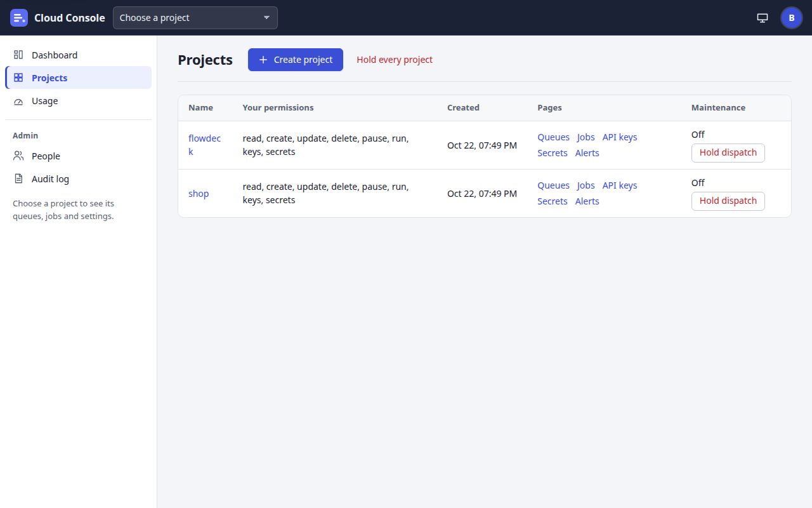Open the user avatar B menu
The image size is (812, 508).
(x=791, y=18)
